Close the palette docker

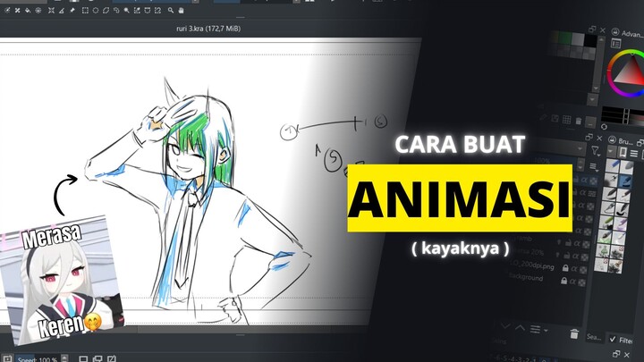tap(603, 30)
